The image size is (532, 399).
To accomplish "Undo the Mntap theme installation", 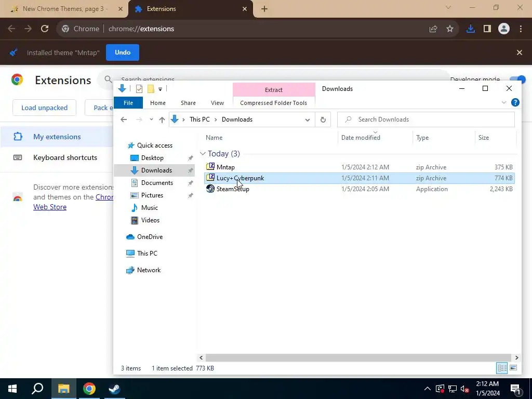I will [x=123, y=52].
